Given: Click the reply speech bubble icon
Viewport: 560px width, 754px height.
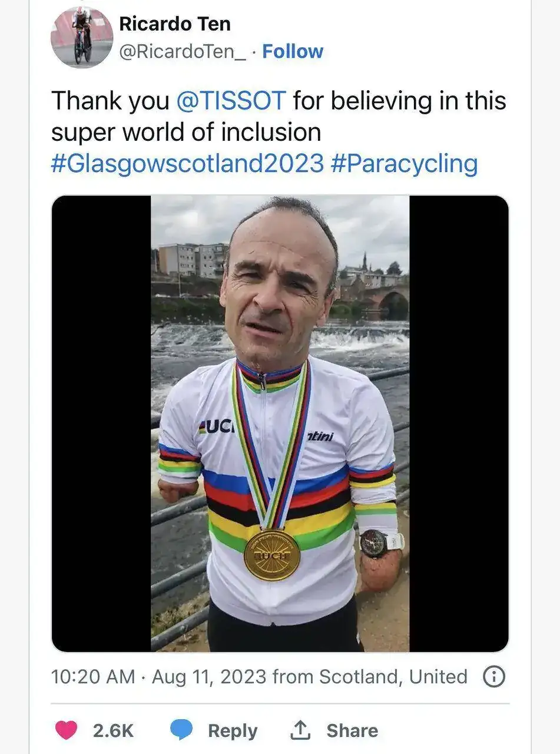Looking at the screenshot, I should (x=181, y=730).
